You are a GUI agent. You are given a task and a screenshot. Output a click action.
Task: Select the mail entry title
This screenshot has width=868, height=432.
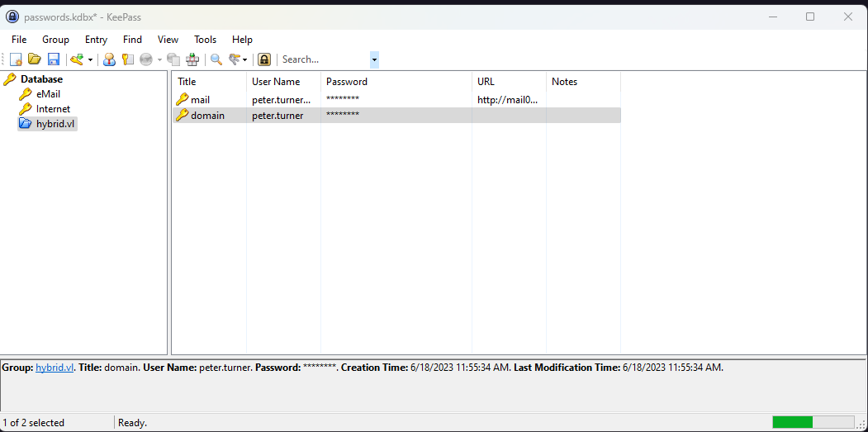click(x=201, y=100)
